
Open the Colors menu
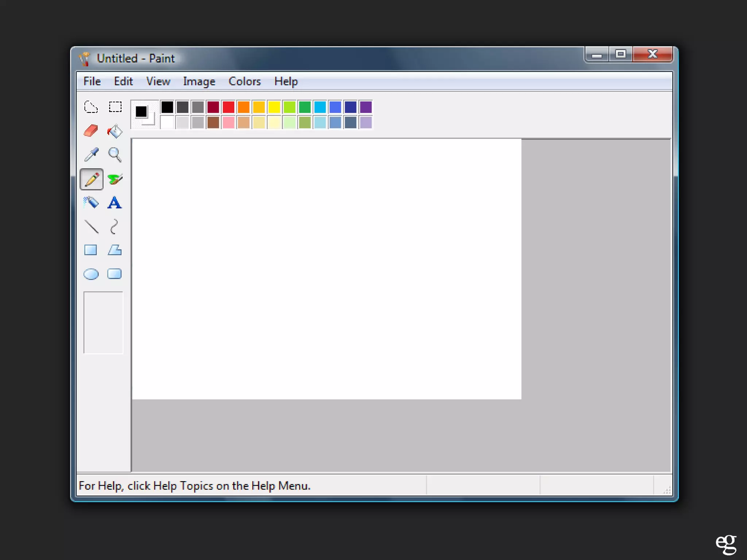(244, 81)
